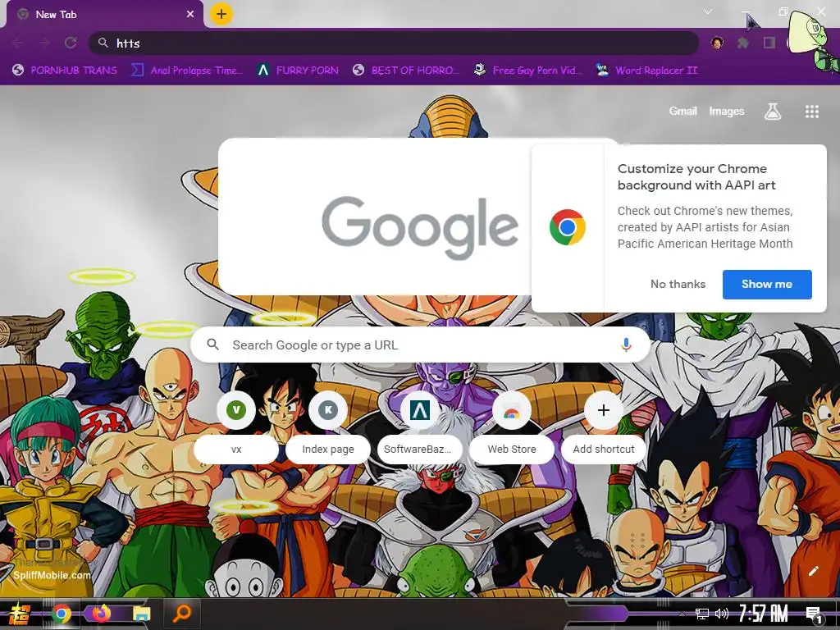
Task: Dismiss the promo with No thanks
Action: coord(678,284)
